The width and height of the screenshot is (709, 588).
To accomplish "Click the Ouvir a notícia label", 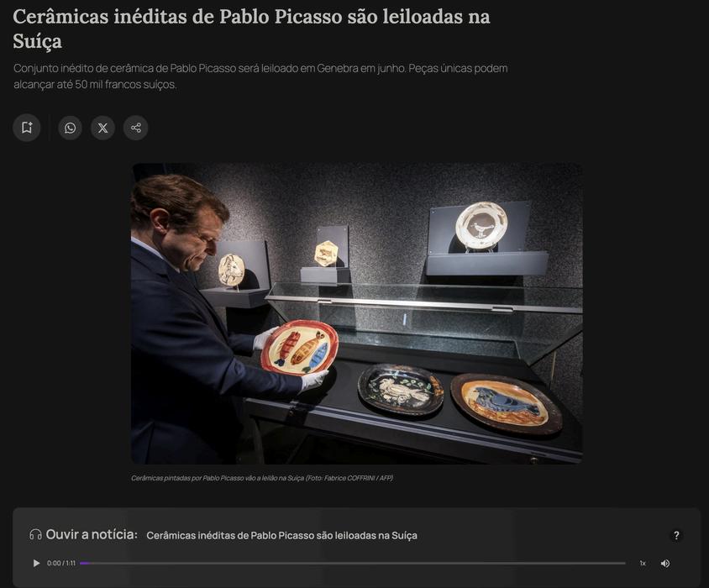I will (92, 534).
